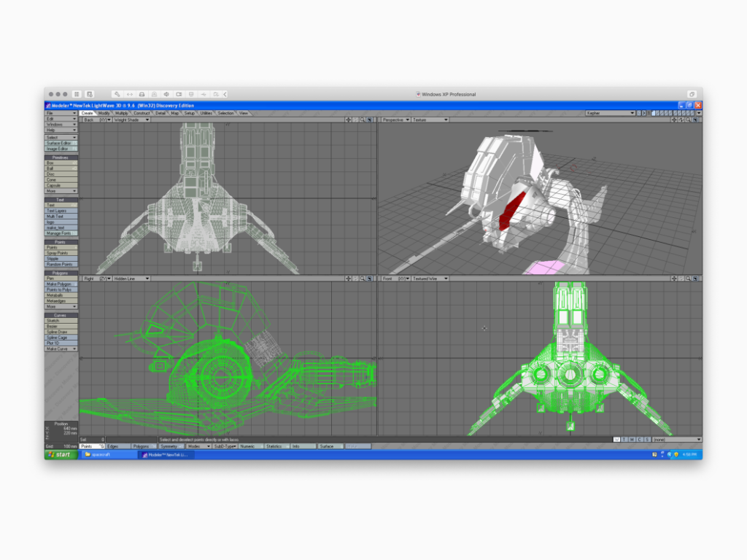This screenshot has height=560, width=747.
Task: Click the zoom magnifier icon in Back viewport
Action: [363, 120]
